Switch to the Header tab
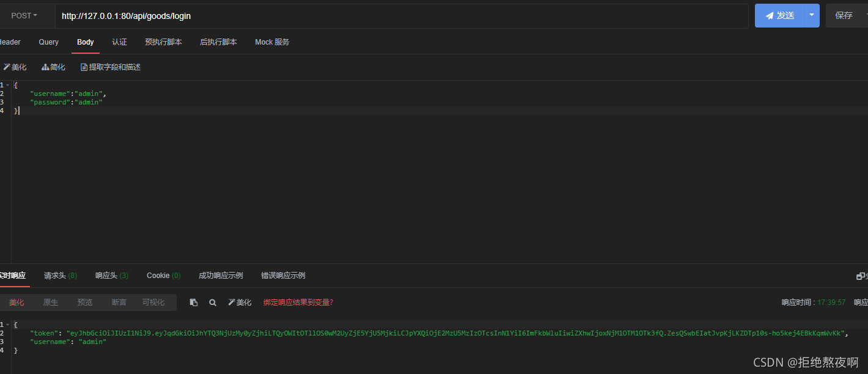This screenshot has height=374, width=868. 9,42
